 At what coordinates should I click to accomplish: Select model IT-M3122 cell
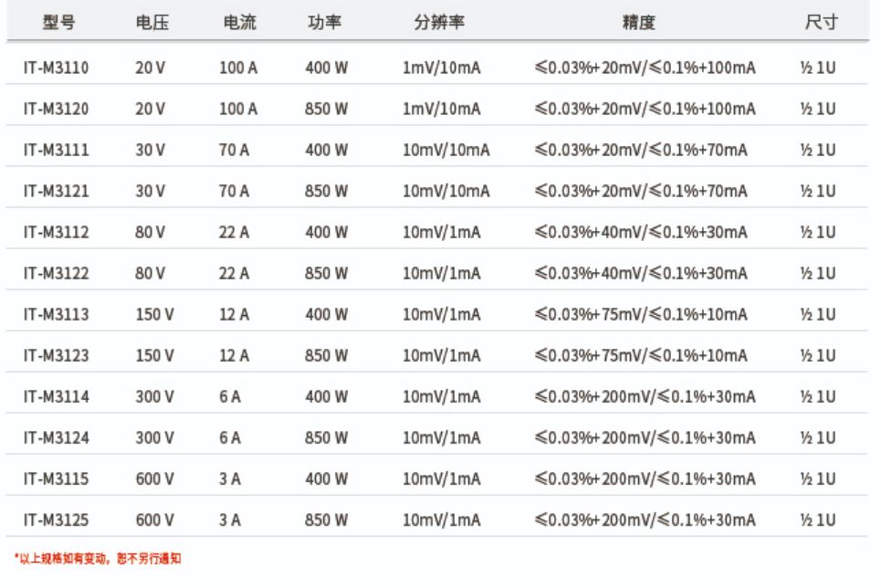coord(57,273)
